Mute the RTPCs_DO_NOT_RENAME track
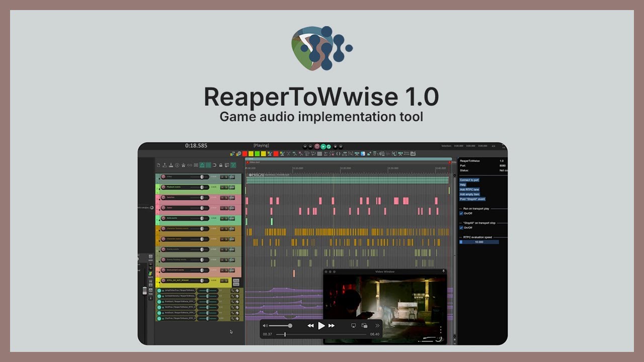The width and height of the screenshot is (644, 362). 222,281
